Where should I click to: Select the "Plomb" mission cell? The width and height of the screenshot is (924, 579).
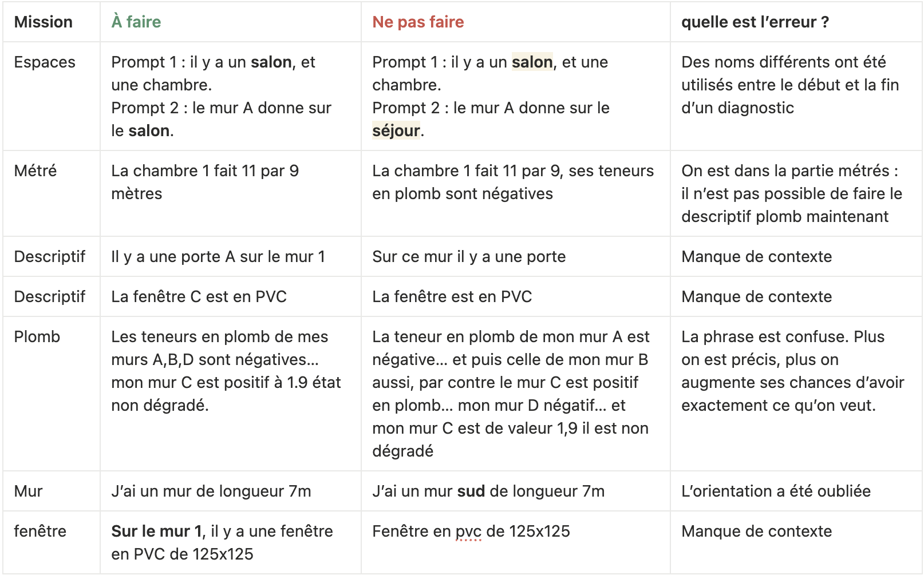37,337
